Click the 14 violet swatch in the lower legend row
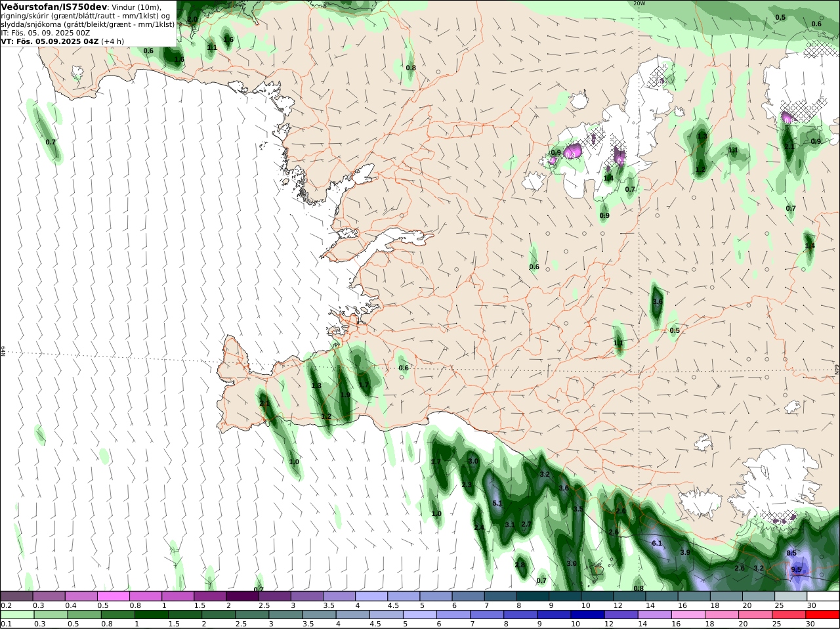 [654, 615]
